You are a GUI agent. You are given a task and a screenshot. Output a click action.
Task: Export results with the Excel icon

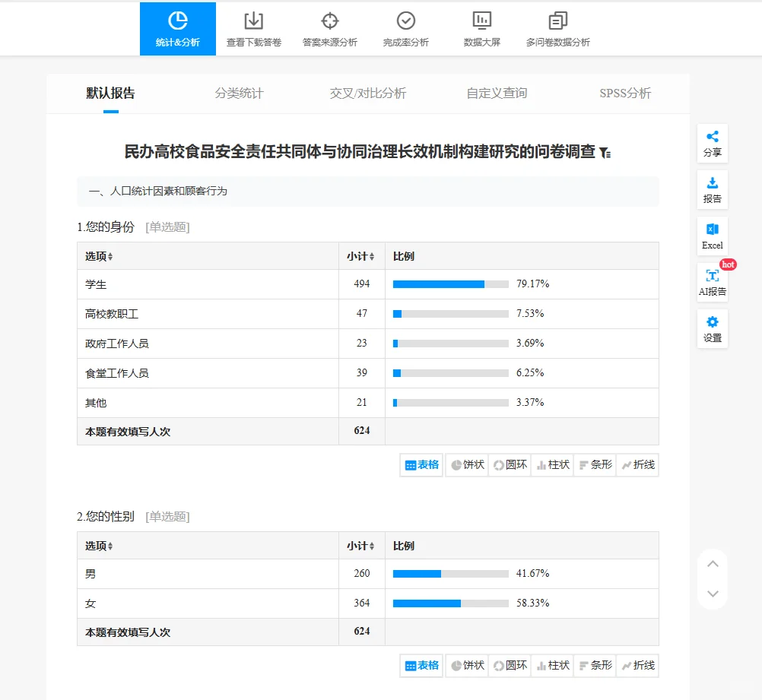(x=712, y=236)
